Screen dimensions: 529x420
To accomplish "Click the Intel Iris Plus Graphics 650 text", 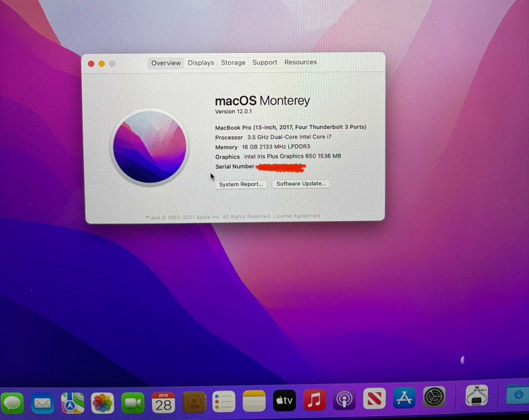I will click(292, 156).
